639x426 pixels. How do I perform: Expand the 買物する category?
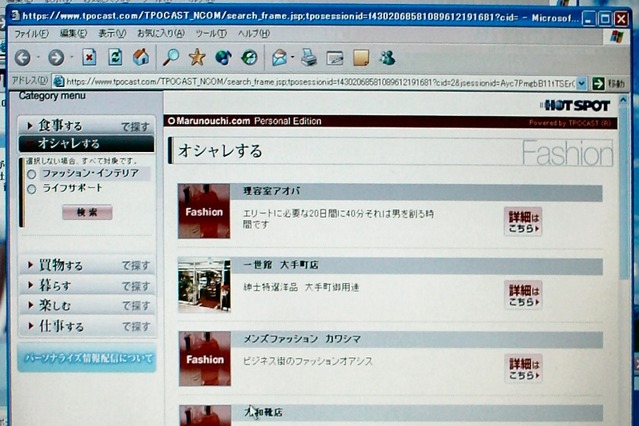[x=87, y=265]
